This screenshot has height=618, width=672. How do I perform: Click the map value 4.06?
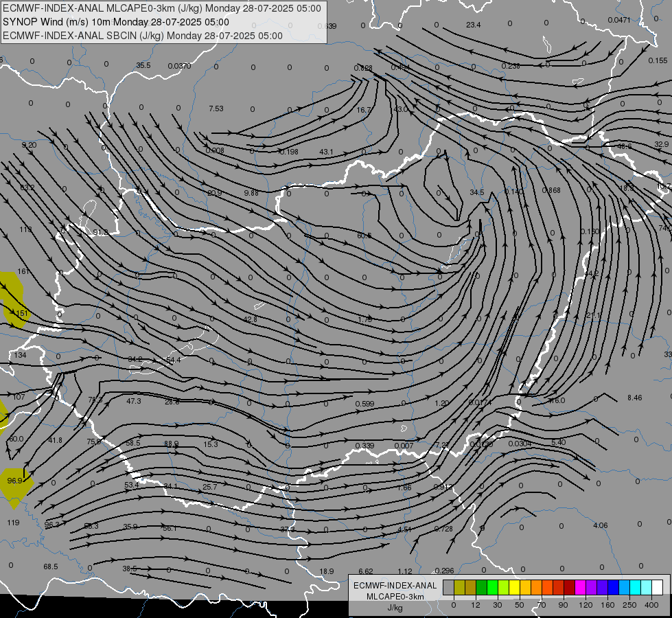[601, 525]
